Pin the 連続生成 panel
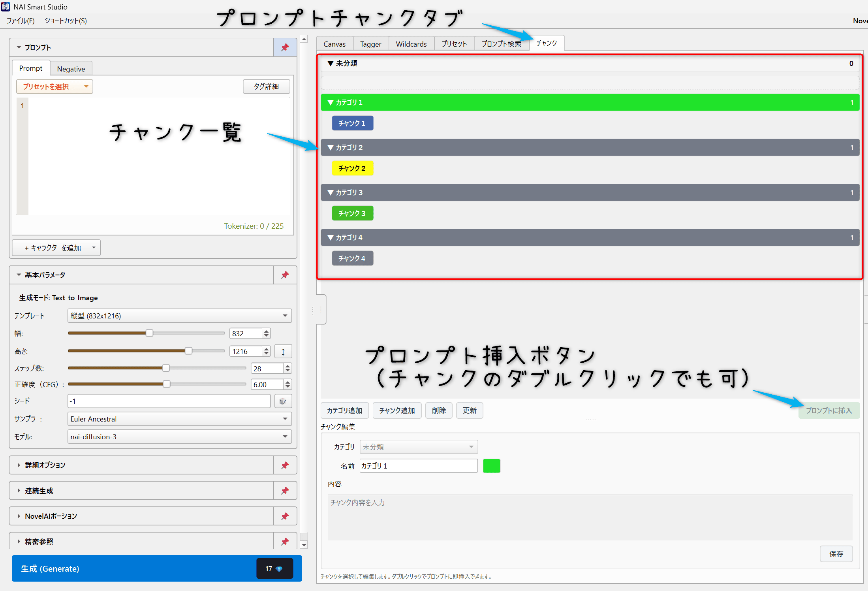This screenshot has height=591, width=868. [x=285, y=490]
